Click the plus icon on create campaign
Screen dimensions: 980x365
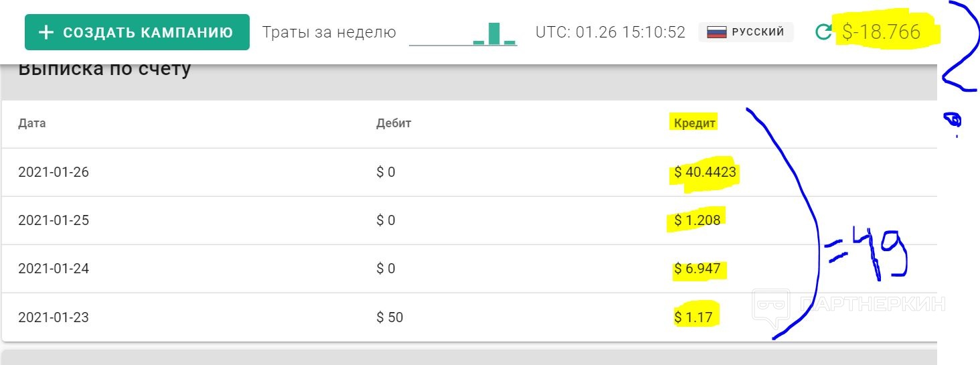[46, 32]
